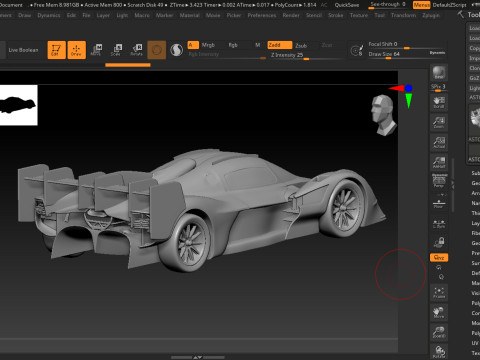The image size is (480, 360).
Task: Toggle Zcut mode
Action: 327,45
